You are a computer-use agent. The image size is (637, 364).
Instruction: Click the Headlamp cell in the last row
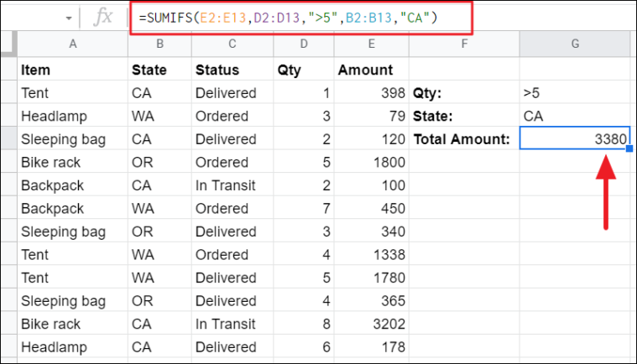(71, 346)
